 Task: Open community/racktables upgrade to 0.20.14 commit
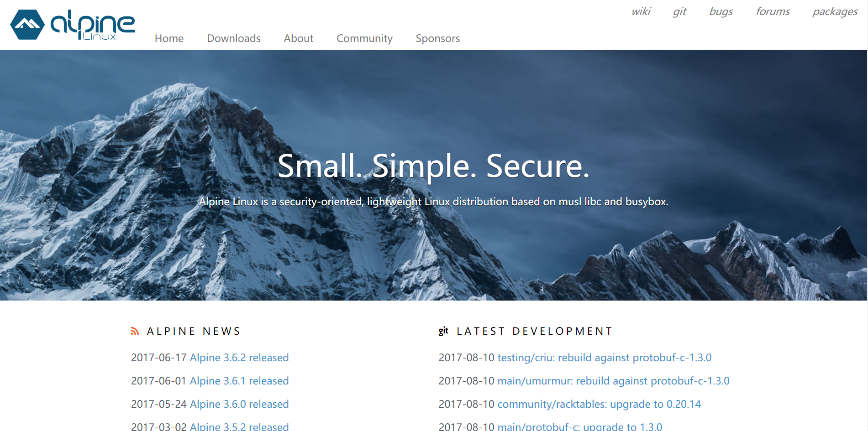(x=599, y=404)
